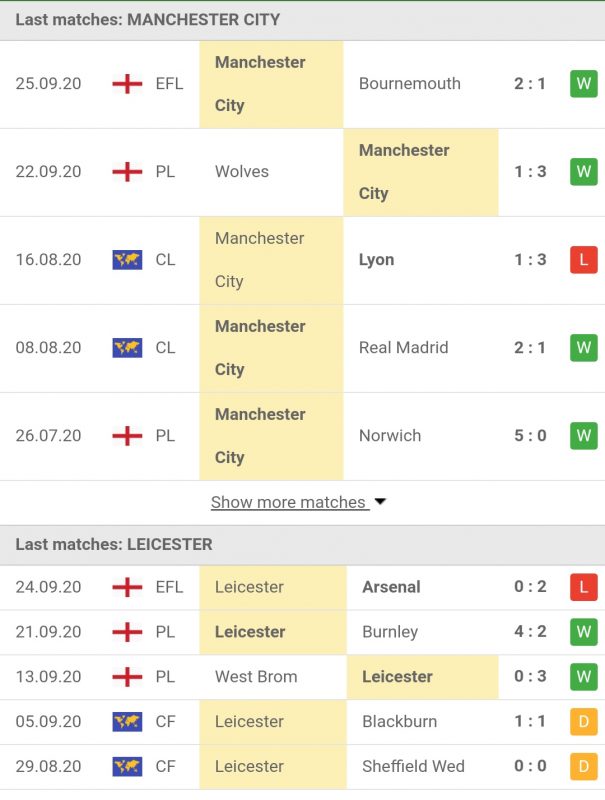
Task: Click West Brom team name
Action: point(256,677)
